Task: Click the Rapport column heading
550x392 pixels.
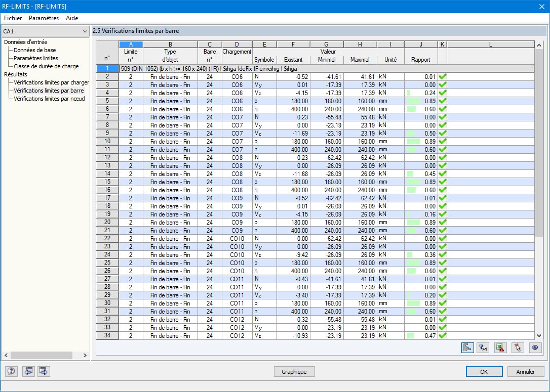Action: pos(420,60)
